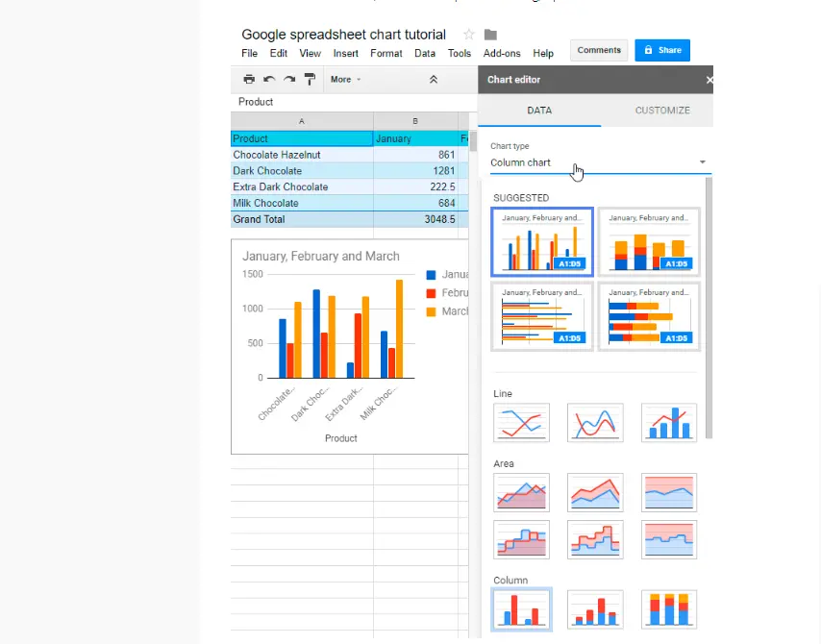
Task: Select the Grand Total cell
Action: click(302, 219)
